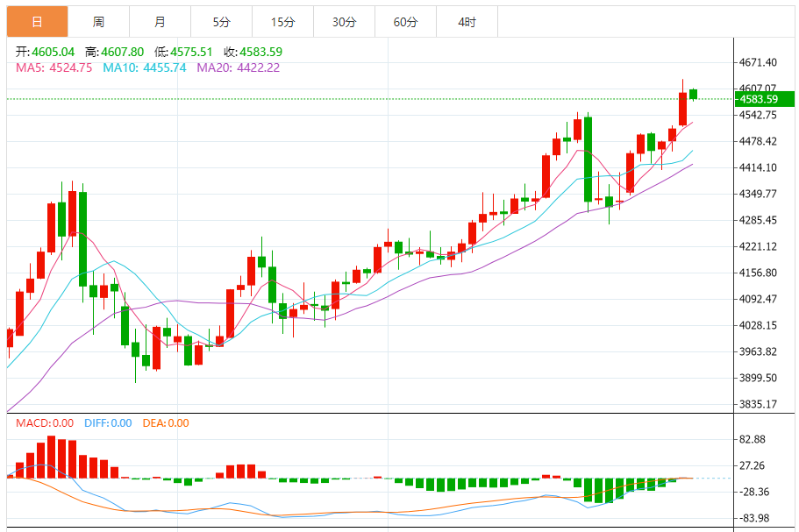
Task: Click the DEA legend label
Action: tap(166, 423)
